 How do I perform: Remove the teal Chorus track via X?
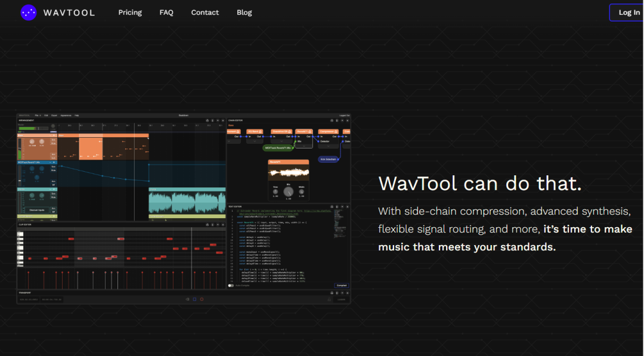click(x=54, y=189)
